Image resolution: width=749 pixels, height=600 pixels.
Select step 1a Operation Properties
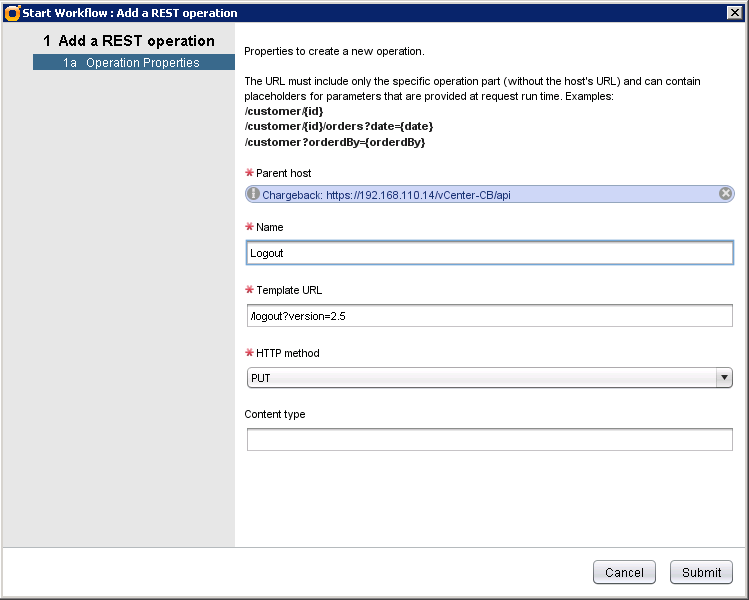point(134,62)
